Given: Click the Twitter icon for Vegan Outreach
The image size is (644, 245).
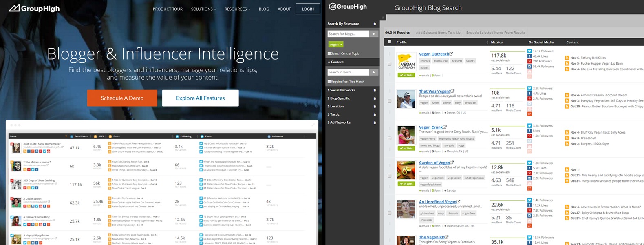Looking at the screenshot, I should click(x=529, y=51).
